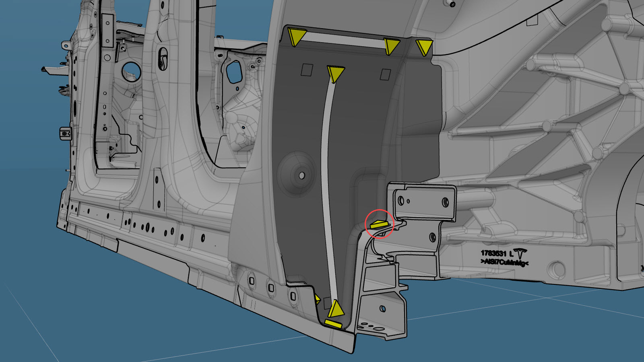Click the flat yellow clip at panel bottom
This screenshot has width=644, height=362.
[x=333, y=323]
